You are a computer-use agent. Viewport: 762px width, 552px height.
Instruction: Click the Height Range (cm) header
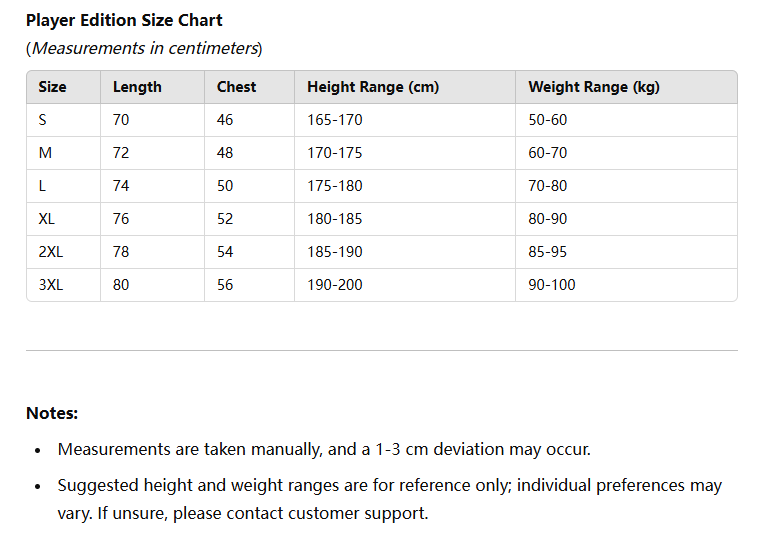405,87
